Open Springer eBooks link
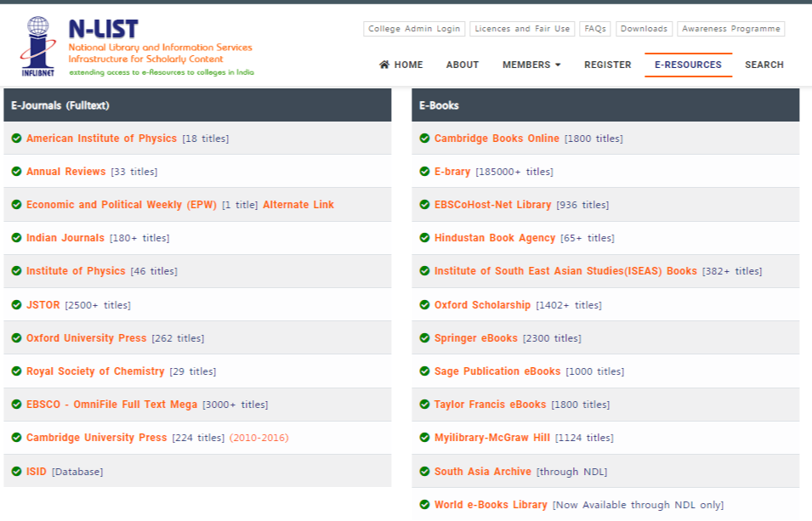 pos(476,338)
